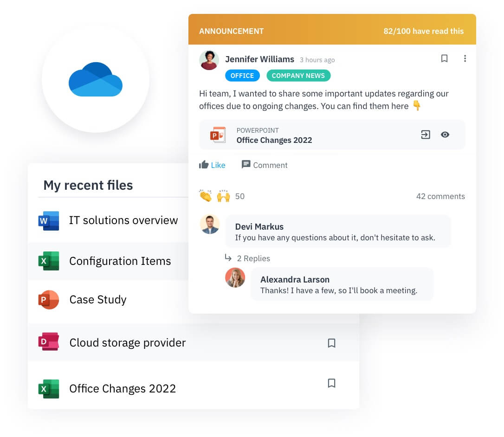Click Devi Markus' profile avatar
Screen dimensions: 504x437
coord(210,225)
